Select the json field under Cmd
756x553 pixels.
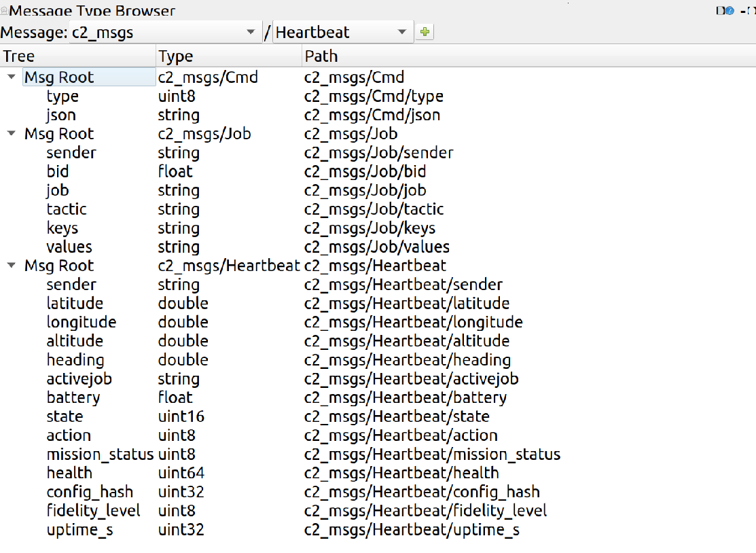pos(61,115)
